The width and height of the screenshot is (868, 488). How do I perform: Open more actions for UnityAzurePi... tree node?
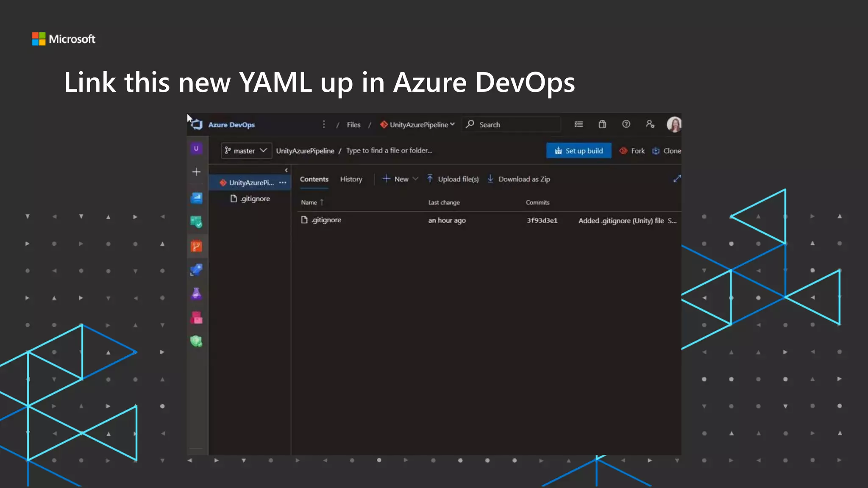[x=283, y=183]
